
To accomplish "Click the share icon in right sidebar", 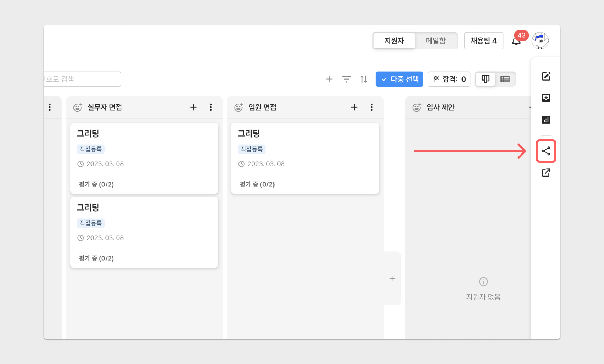I will [546, 151].
